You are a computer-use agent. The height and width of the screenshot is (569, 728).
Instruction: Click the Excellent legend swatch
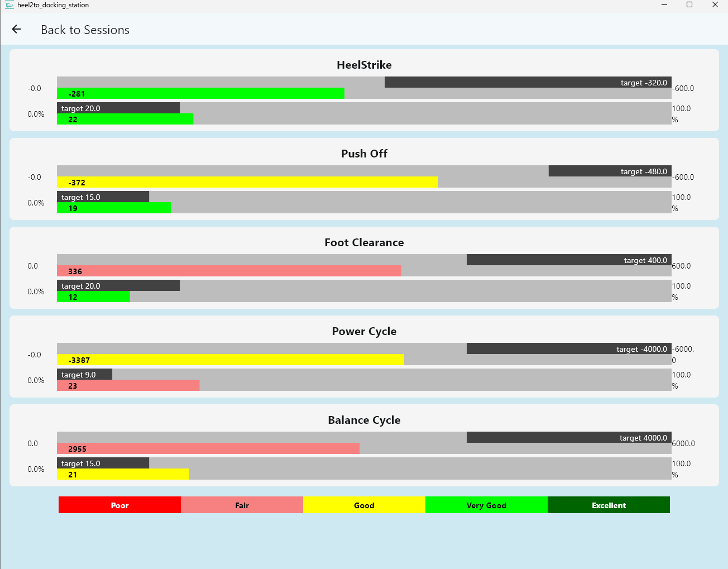[609, 505]
